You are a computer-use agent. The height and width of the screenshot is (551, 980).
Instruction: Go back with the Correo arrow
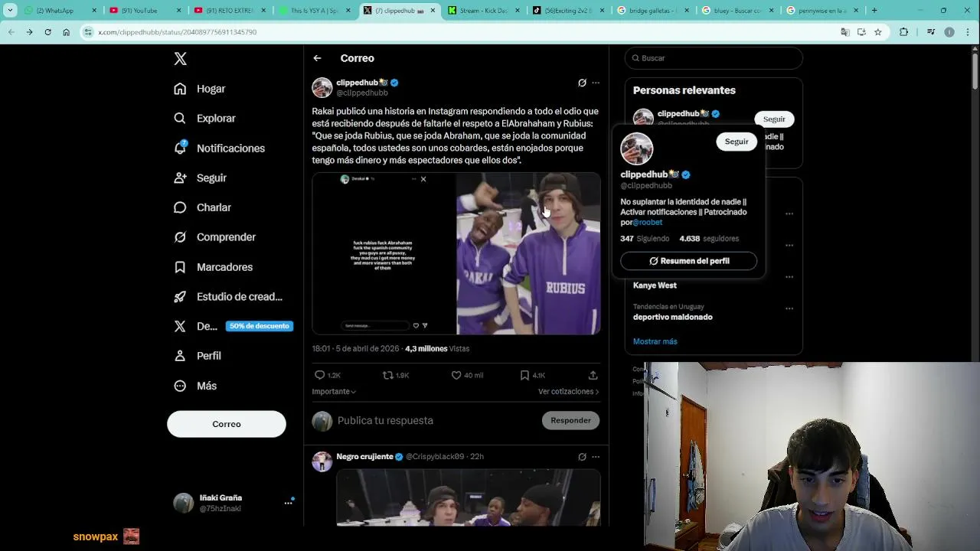[x=317, y=58]
